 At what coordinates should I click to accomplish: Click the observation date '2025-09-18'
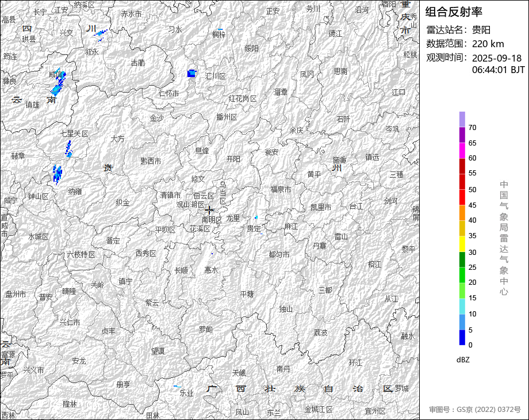pos(497,58)
